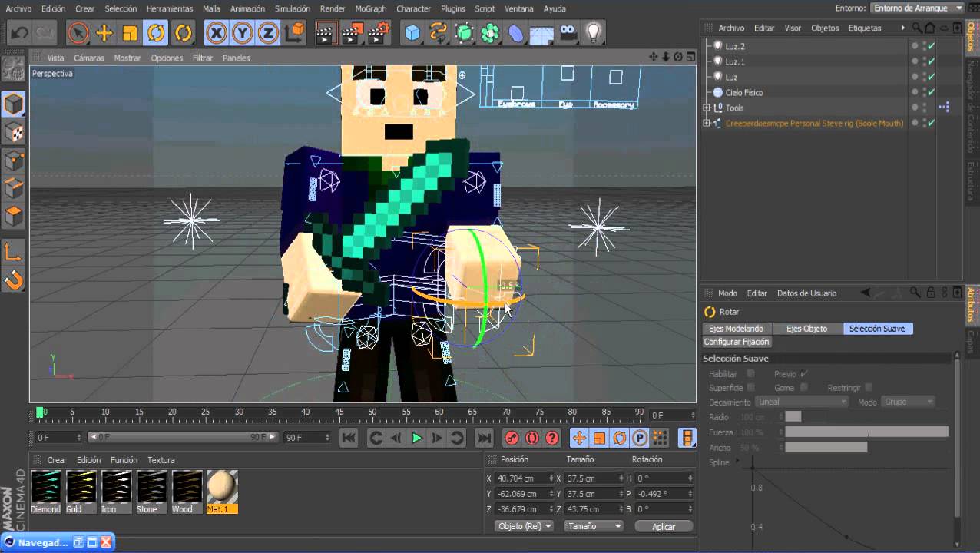The image size is (980, 553).
Task: Add a floor environment object icon
Action: pyautogui.click(x=542, y=33)
